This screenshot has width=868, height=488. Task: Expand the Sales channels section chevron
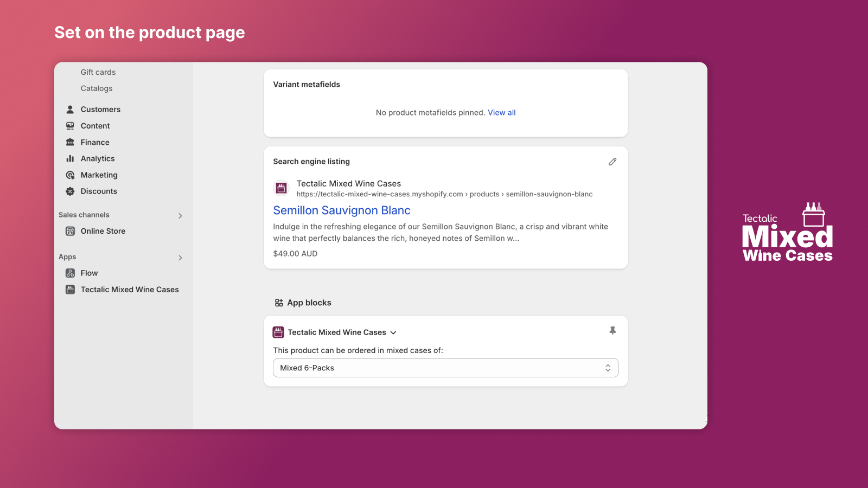coord(180,216)
